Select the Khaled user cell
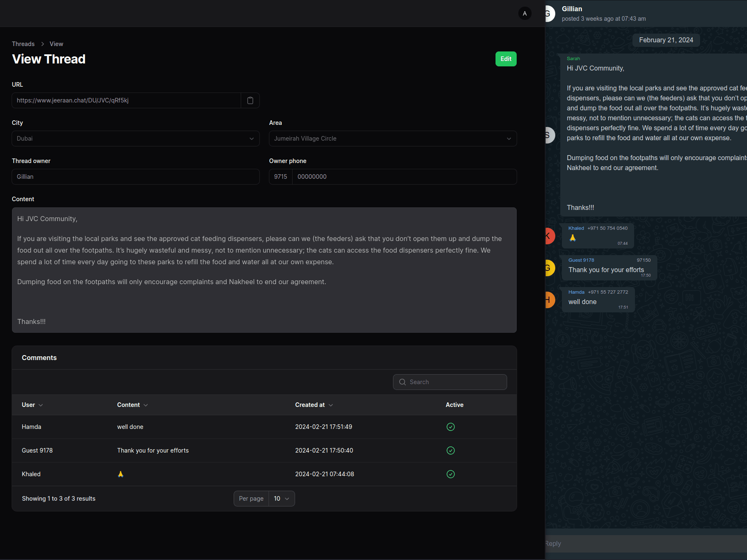The width and height of the screenshot is (747, 560). pos(31,474)
